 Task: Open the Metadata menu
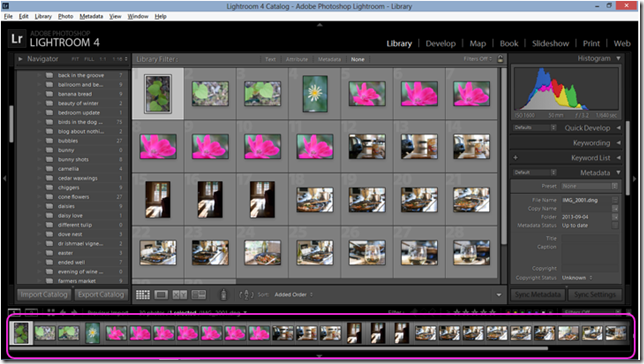pos(91,16)
